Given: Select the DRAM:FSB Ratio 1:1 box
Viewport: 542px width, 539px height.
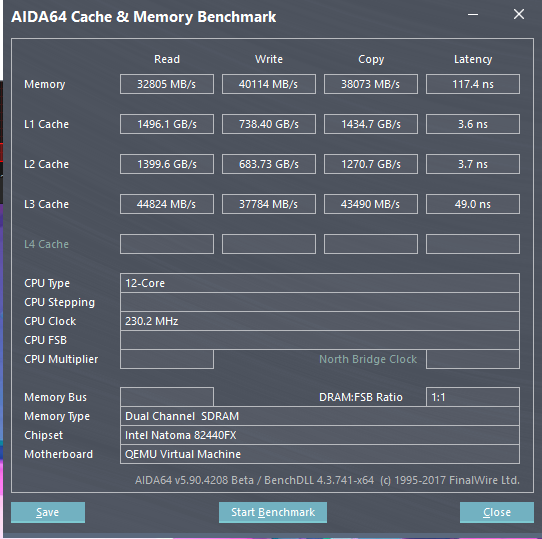Looking at the screenshot, I should (473, 397).
